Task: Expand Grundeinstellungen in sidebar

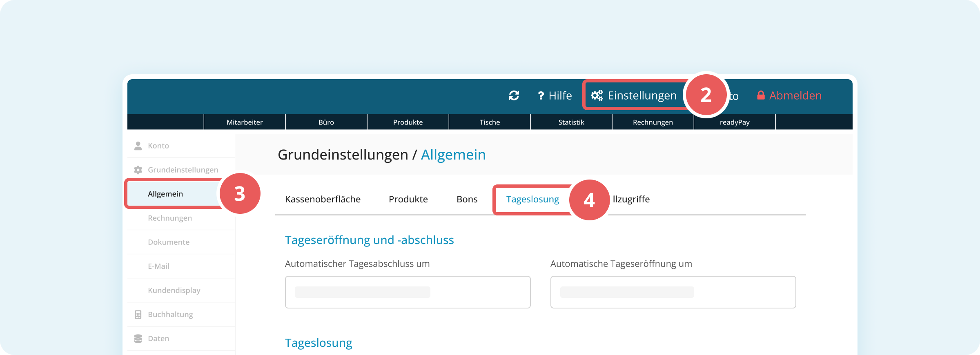Action: point(181,170)
